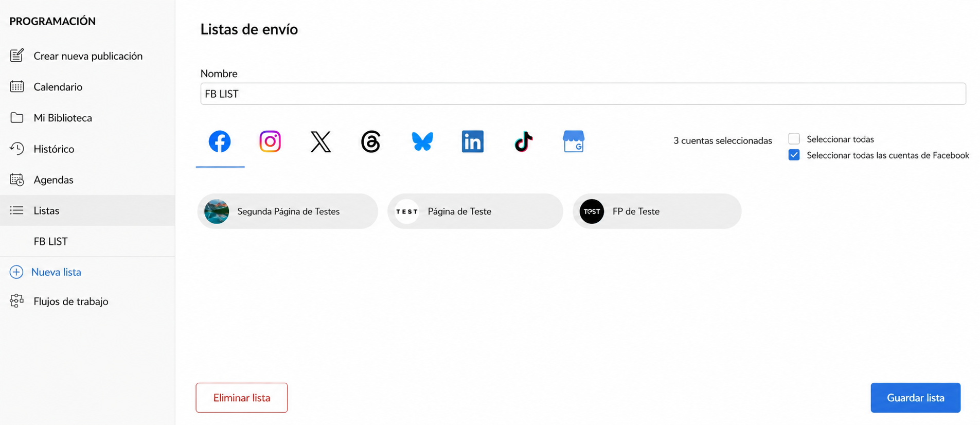Screen dimensions: 980x425
Task: Click the FP de Teste black avatar
Action: click(592, 211)
